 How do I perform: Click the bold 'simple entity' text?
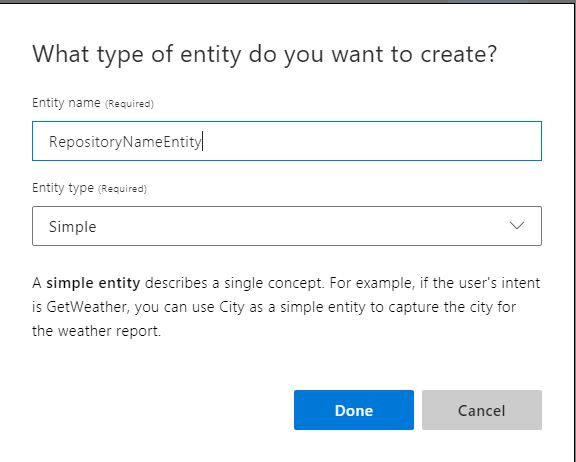[93, 283]
